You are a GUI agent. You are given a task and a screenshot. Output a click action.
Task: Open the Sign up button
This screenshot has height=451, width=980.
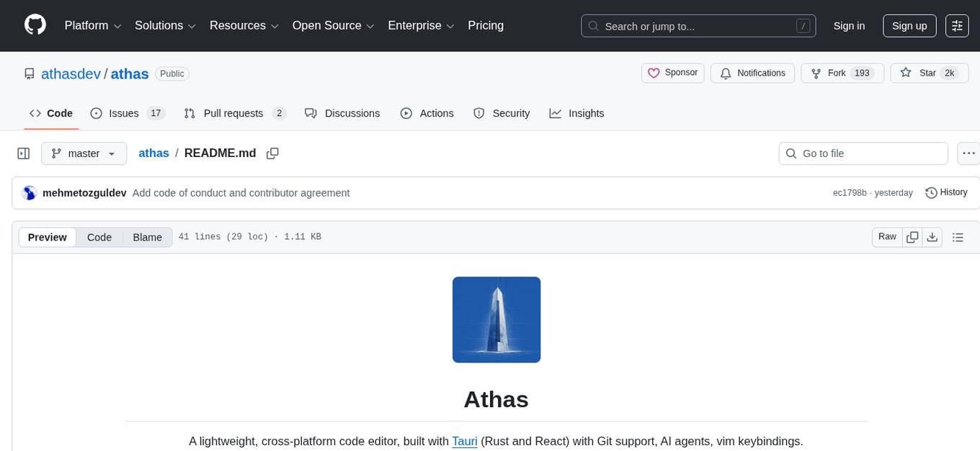[909, 25]
